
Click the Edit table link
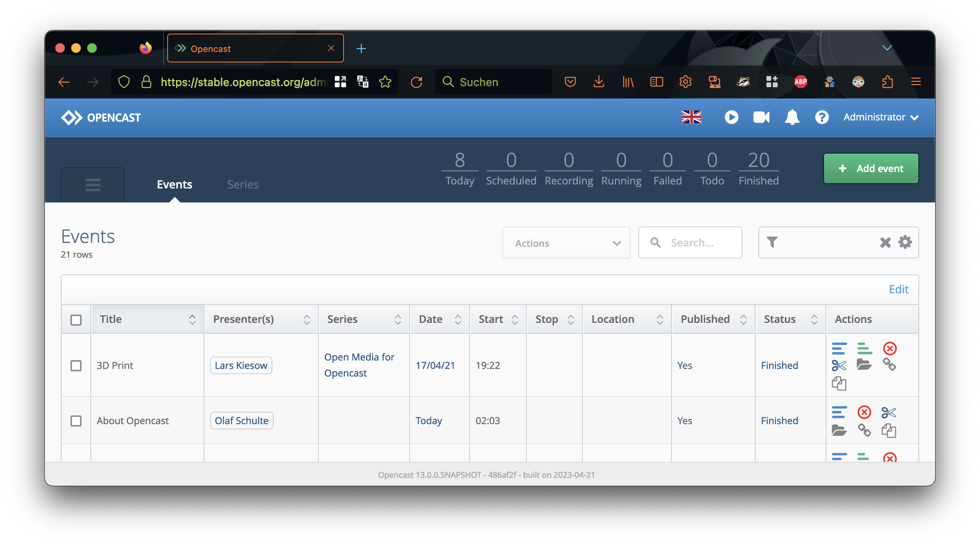[898, 289]
